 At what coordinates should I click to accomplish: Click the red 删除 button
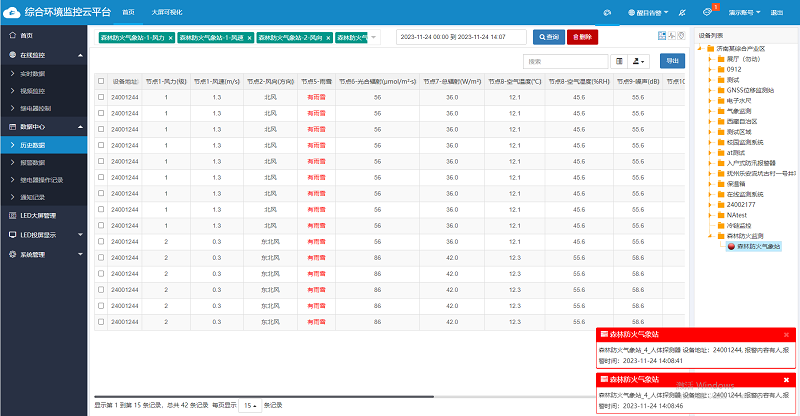pyautogui.click(x=582, y=37)
